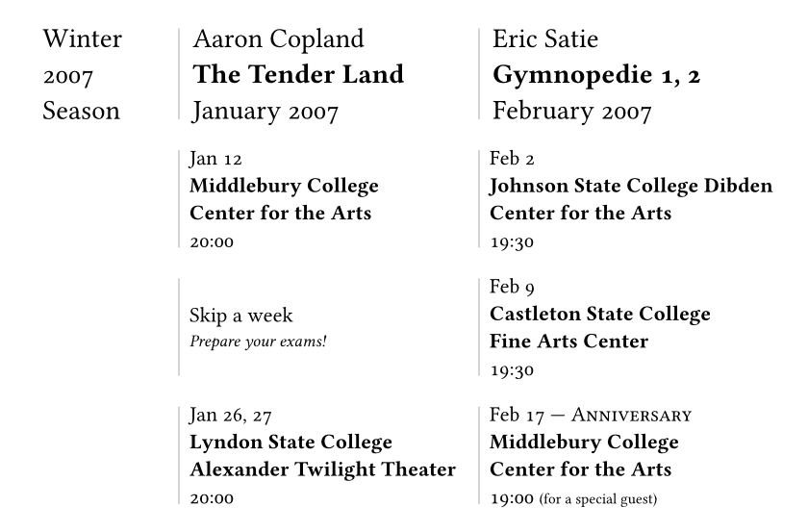This screenshot has width=808, height=532.
Task: Click the Skip a week text
Action: (241, 316)
